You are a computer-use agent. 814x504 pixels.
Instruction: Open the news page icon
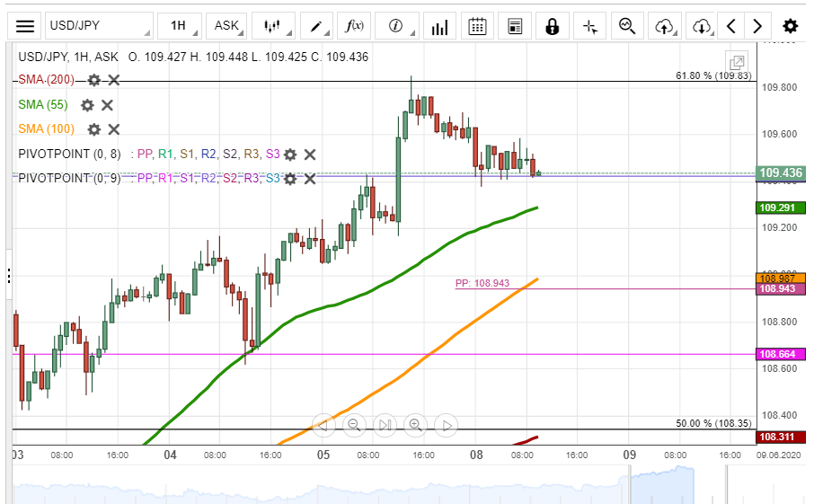515,26
